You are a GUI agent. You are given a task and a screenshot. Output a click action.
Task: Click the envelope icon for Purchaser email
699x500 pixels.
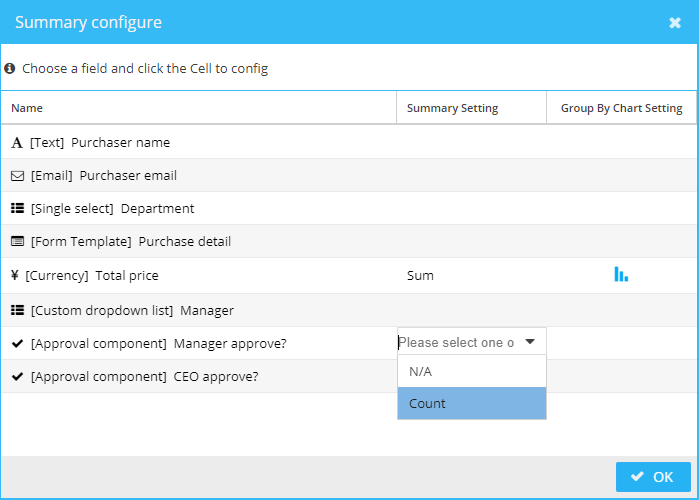coord(17,176)
